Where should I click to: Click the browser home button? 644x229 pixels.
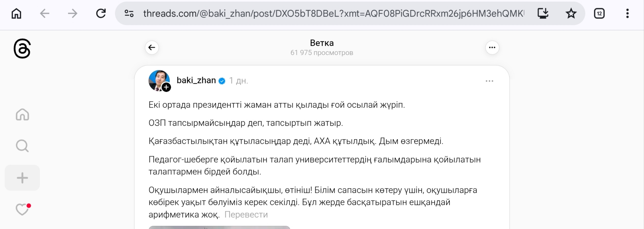(16, 13)
